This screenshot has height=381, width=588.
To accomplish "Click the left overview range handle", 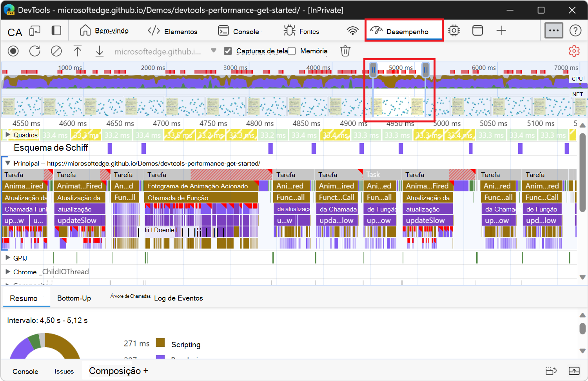I will 373,70.
